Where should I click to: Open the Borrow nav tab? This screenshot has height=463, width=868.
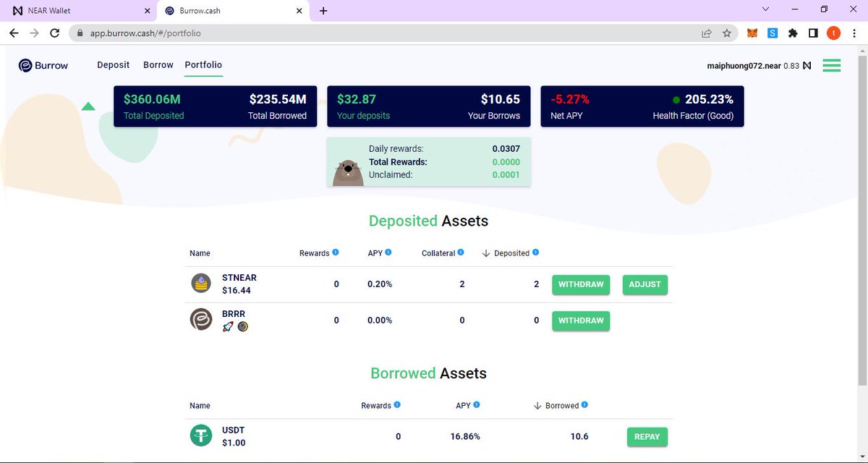(x=158, y=64)
